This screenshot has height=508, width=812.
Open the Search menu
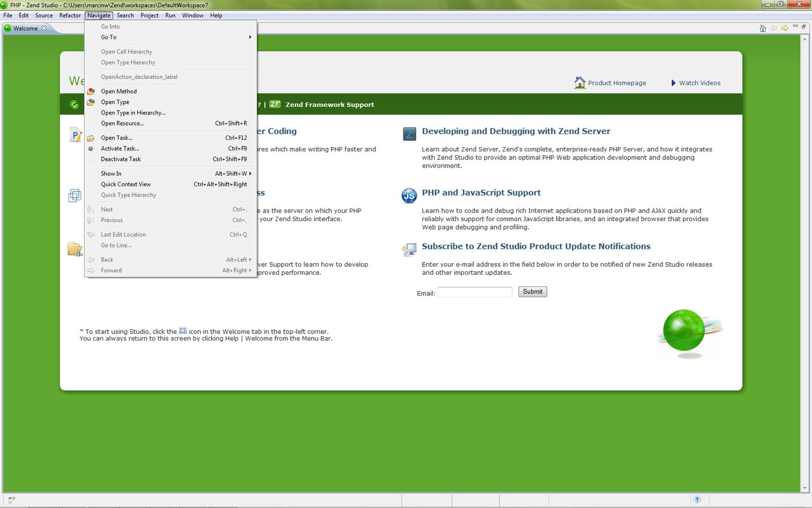coord(125,15)
